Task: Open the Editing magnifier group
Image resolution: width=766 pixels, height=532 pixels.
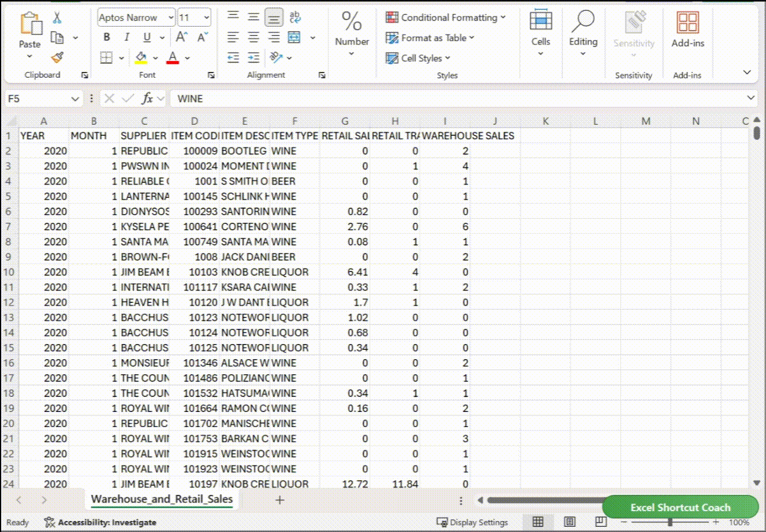Action: (x=583, y=21)
